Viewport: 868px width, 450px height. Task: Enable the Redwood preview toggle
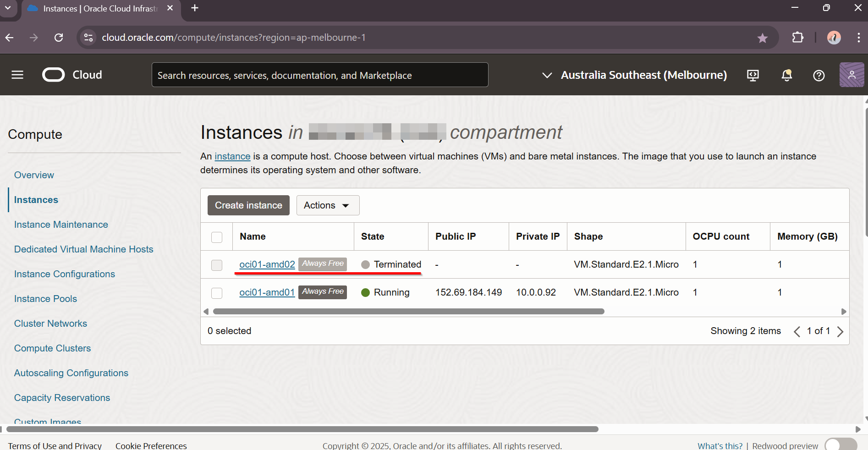(x=840, y=445)
